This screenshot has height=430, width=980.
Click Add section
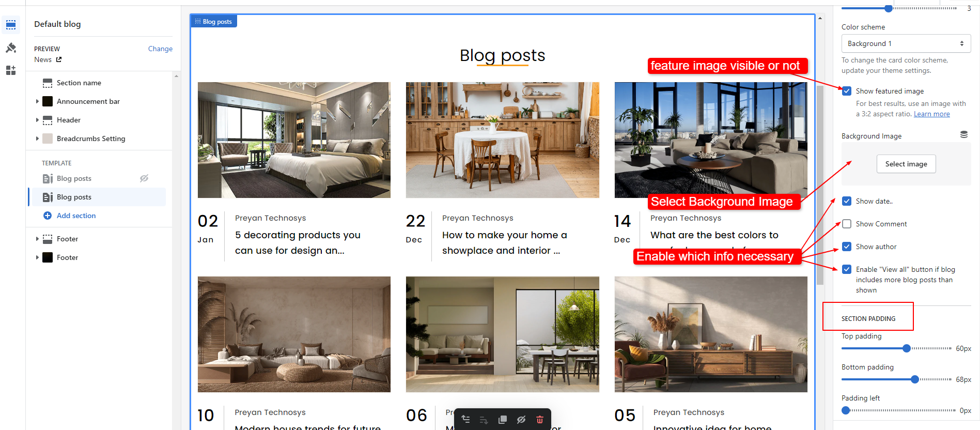(76, 216)
